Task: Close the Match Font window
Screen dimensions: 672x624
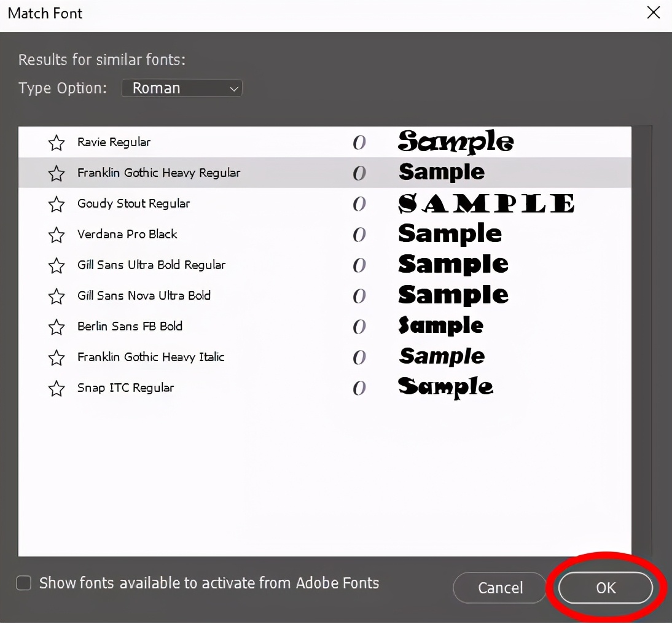Action: pos(654,13)
